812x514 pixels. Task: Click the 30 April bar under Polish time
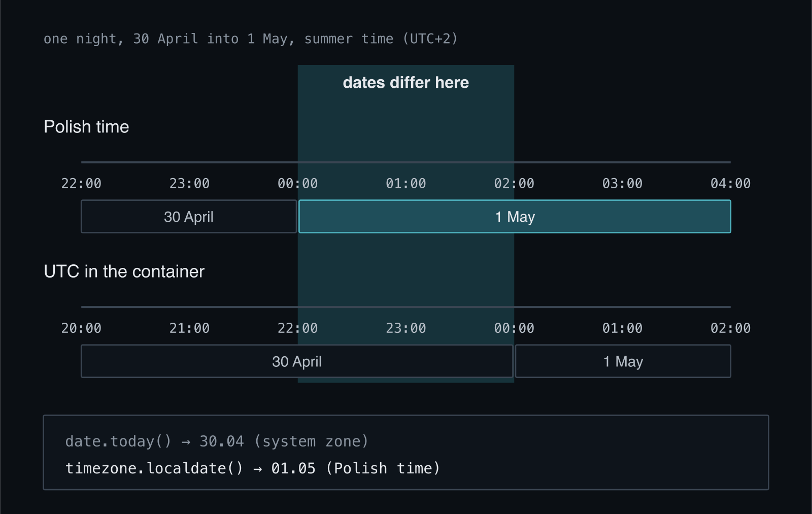click(189, 217)
